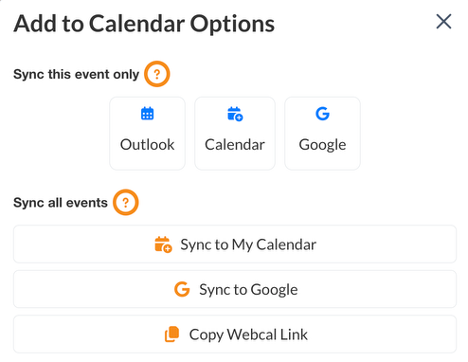Select the Copy Webcal Link button
468x362 pixels.
click(235, 334)
